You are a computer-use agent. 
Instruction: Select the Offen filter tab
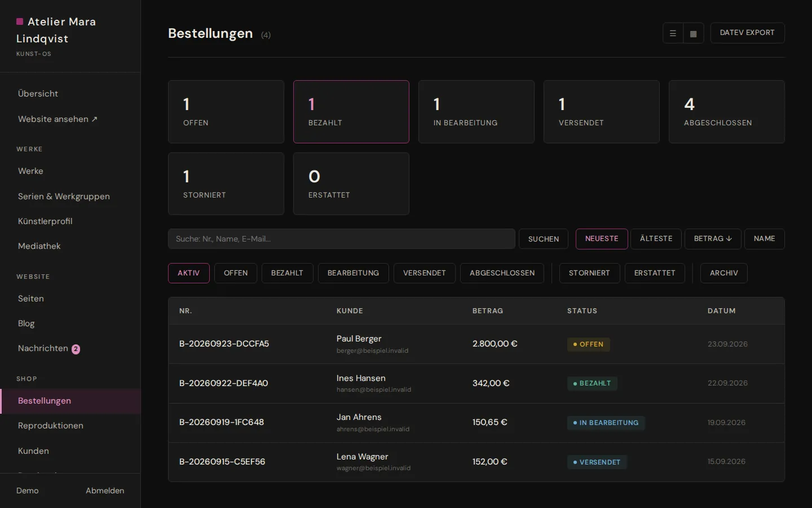click(236, 273)
